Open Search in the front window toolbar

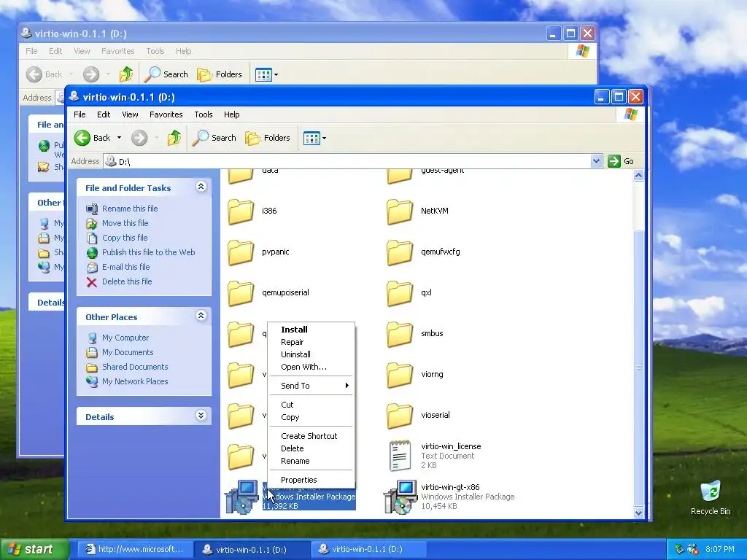coord(214,138)
